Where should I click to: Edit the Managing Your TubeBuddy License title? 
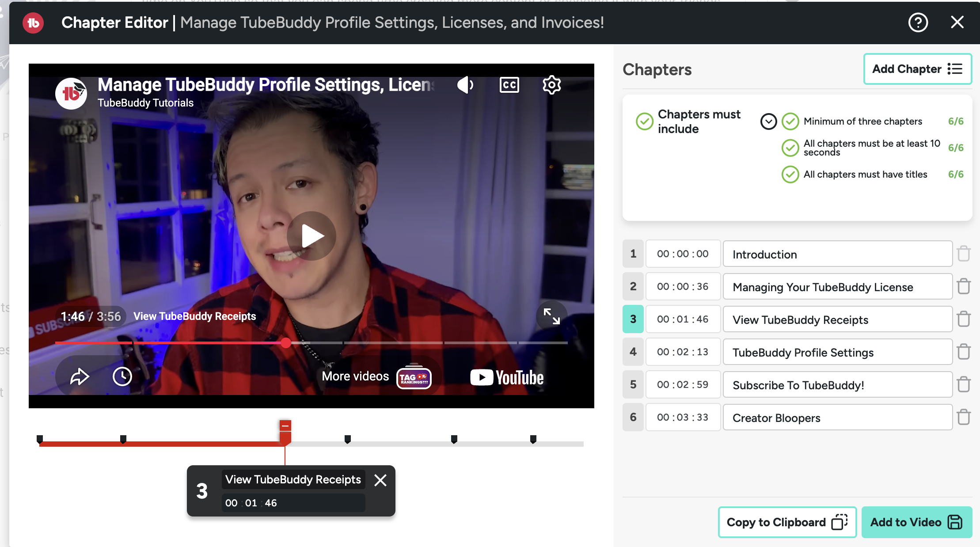(x=837, y=287)
